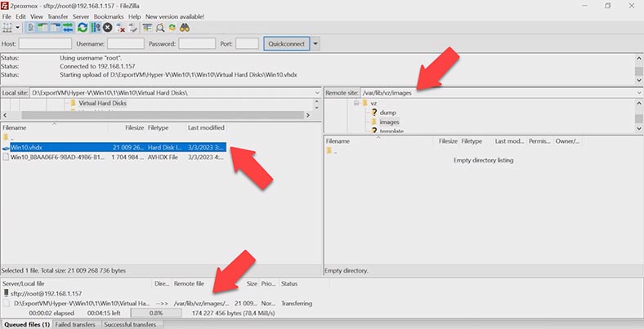
Task: Sort remote files by Filename column
Action: tap(378, 141)
